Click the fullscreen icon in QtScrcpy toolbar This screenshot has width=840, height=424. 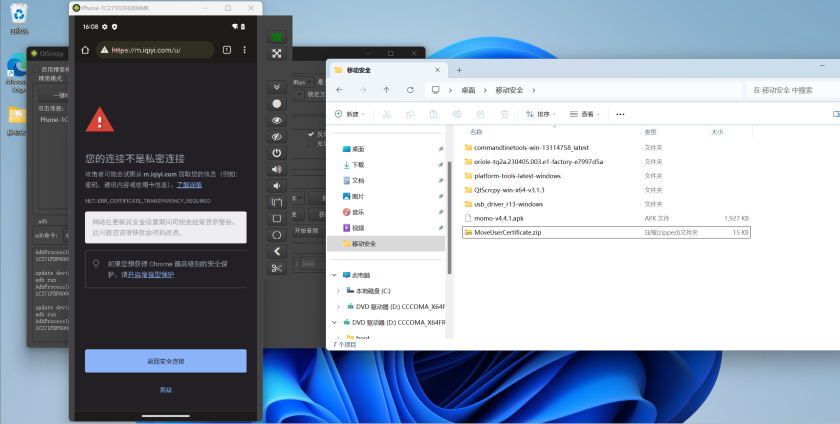(277, 53)
